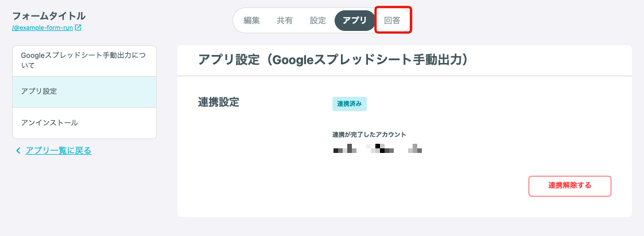The image size is (644, 236).
Task: Click the 連携が完了したアカウント label
Action: [369, 135]
